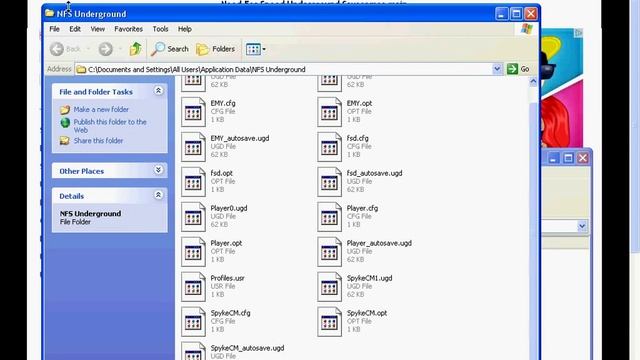Click NFS Underground text in Details panel

coord(90,213)
